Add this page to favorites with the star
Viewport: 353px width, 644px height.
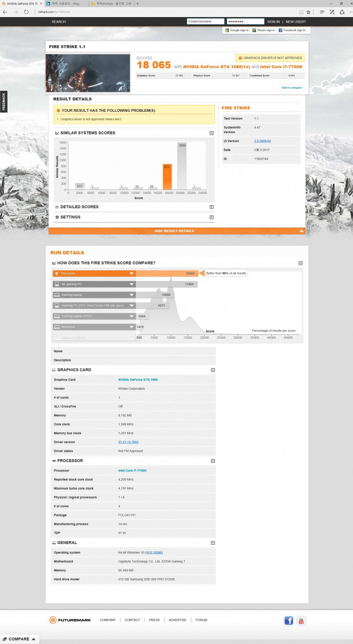(x=308, y=12)
